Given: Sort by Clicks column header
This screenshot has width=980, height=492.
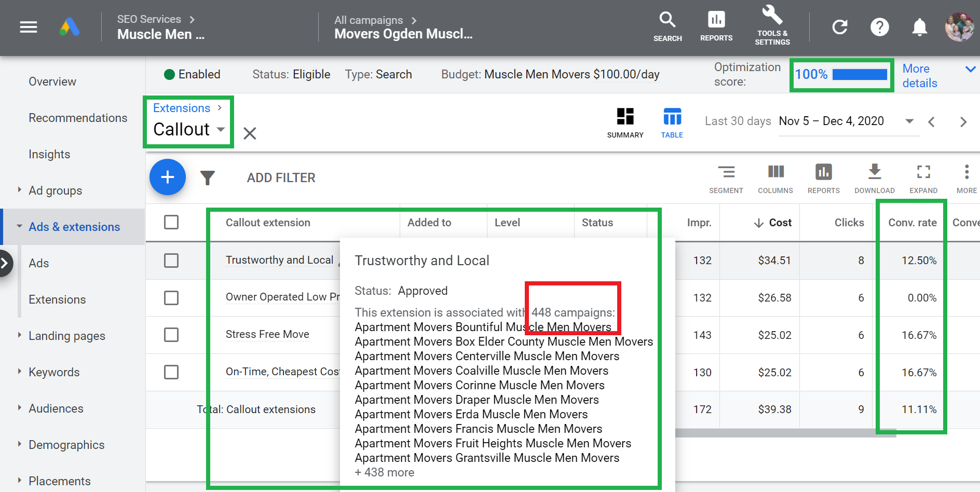Looking at the screenshot, I should pos(849,223).
